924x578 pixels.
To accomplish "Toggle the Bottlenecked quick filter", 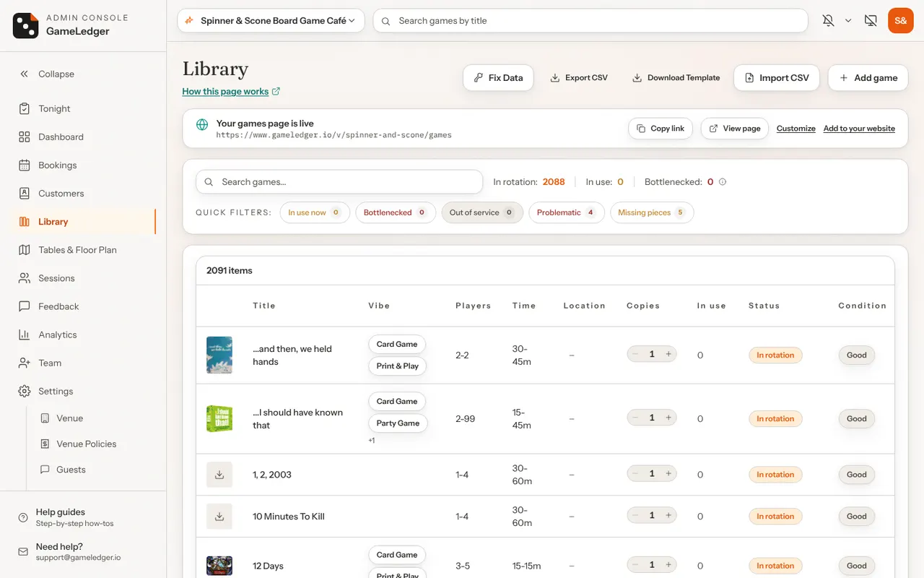I will pos(396,212).
